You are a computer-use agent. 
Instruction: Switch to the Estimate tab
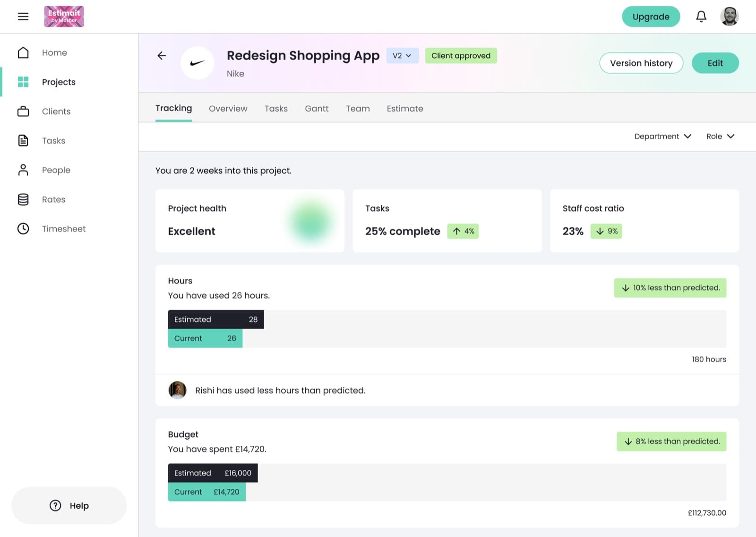click(405, 109)
